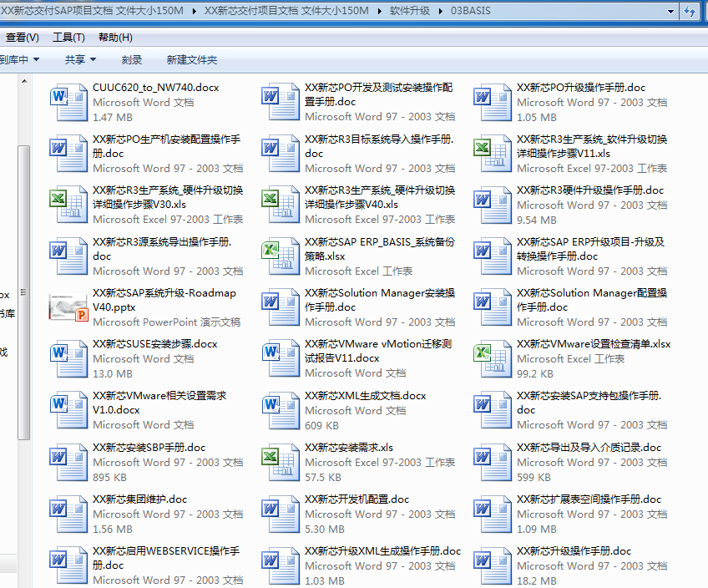Click the 新建文件夹 button
Image resolution: width=708 pixels, height=588 pixels.
[192, 59]
